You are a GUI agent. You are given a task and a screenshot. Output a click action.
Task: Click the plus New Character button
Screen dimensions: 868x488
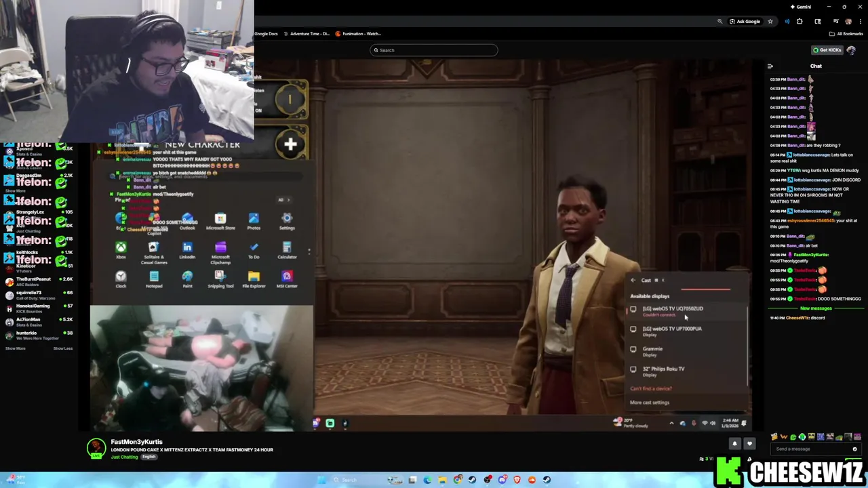click(x=290, y=144)
